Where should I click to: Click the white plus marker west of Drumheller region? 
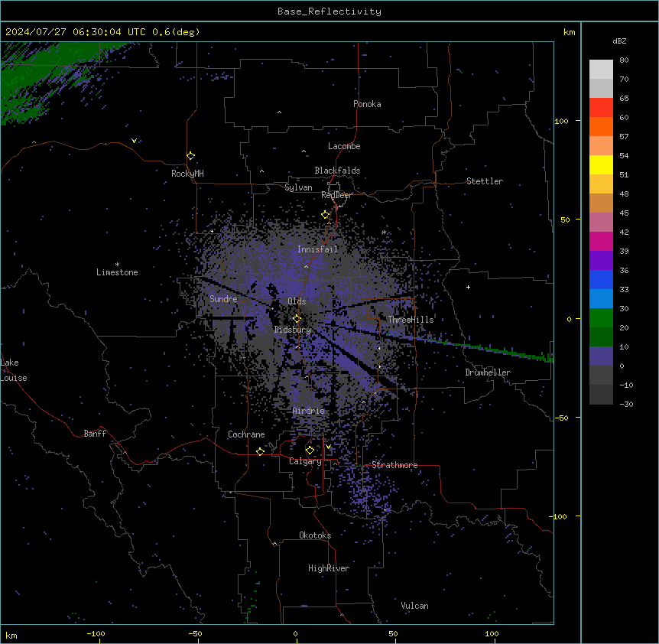point(468,287)
